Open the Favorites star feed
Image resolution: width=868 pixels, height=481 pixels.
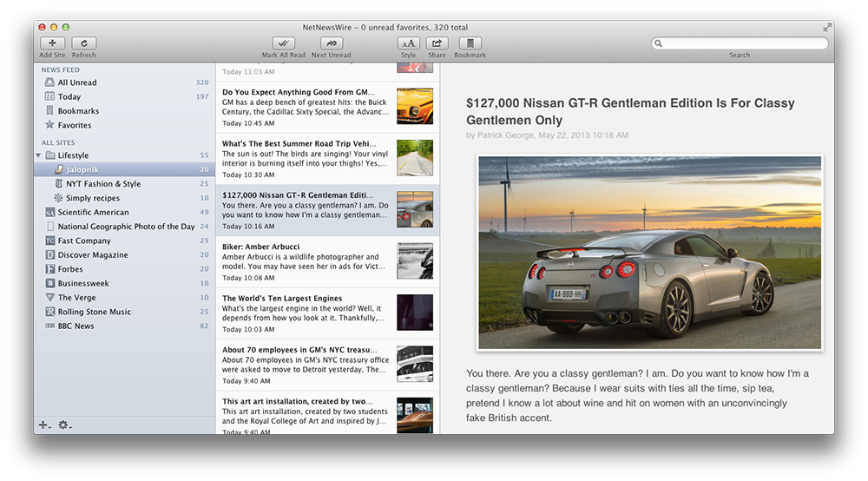point(74,125)
